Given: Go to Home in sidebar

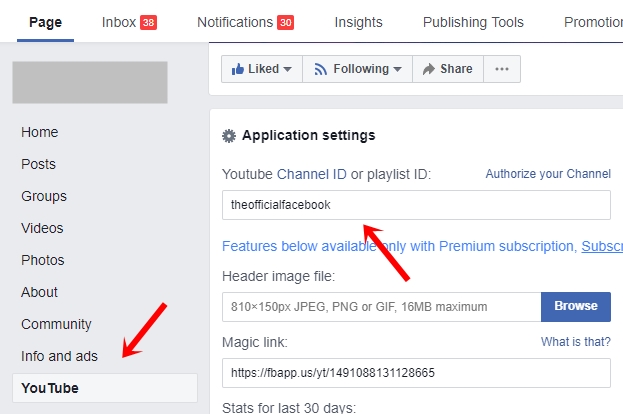Looking at the screenshot, I should click(x=39, y=132).
